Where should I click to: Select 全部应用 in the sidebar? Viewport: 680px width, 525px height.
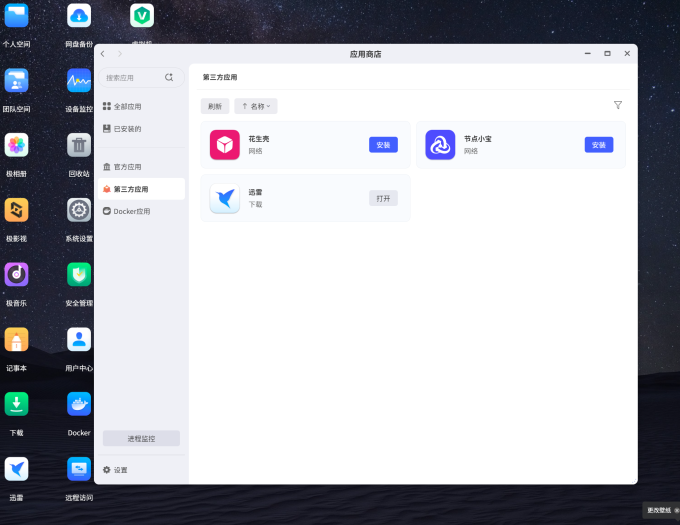tap(141, 107)
